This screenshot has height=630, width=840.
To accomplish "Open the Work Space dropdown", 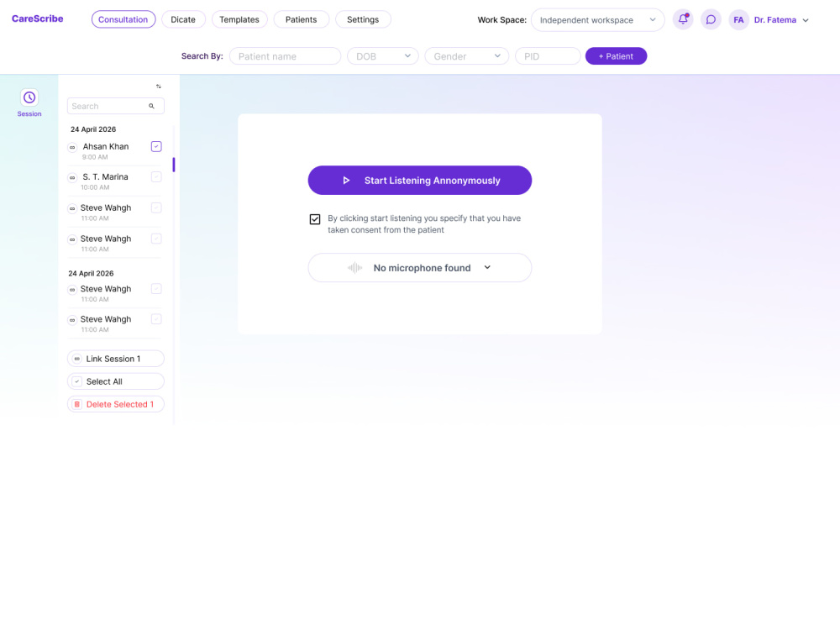I will coord(597,20).
